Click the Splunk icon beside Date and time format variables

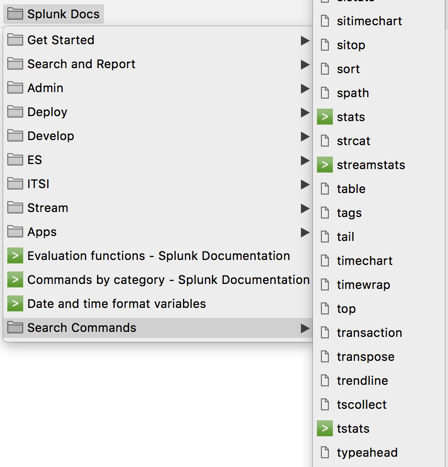tap(15, 304)
